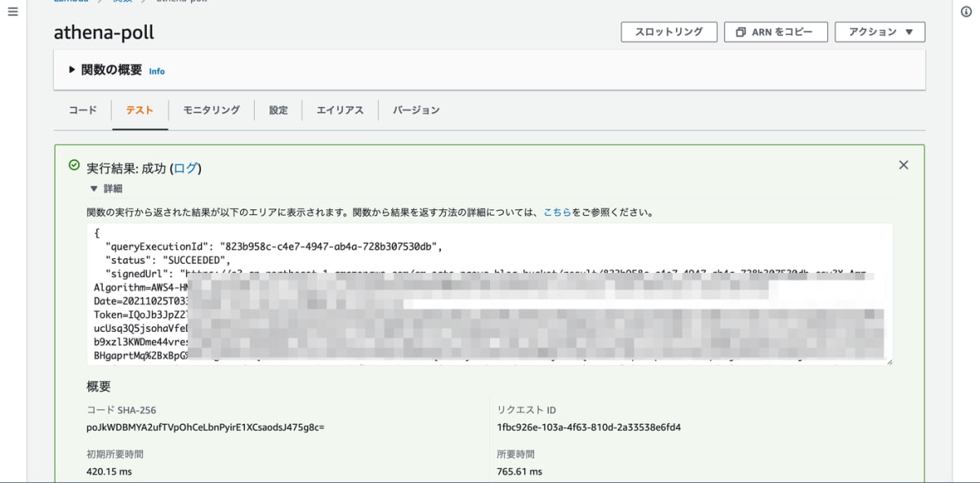Grab the output area resize handle
This screenshot has height=483, width=980.
pyautogui.click(x=889, y=361)
